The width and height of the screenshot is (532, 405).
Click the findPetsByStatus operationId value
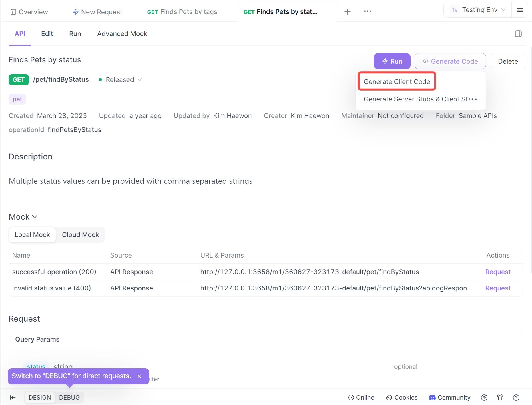(74, 130)
